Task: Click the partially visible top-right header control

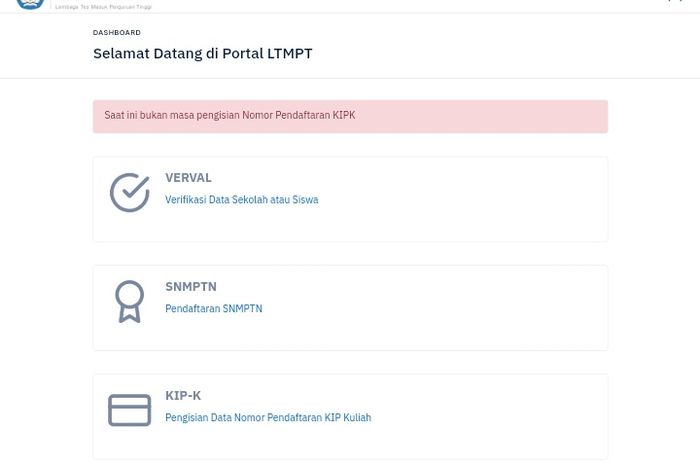Action: 675,1
